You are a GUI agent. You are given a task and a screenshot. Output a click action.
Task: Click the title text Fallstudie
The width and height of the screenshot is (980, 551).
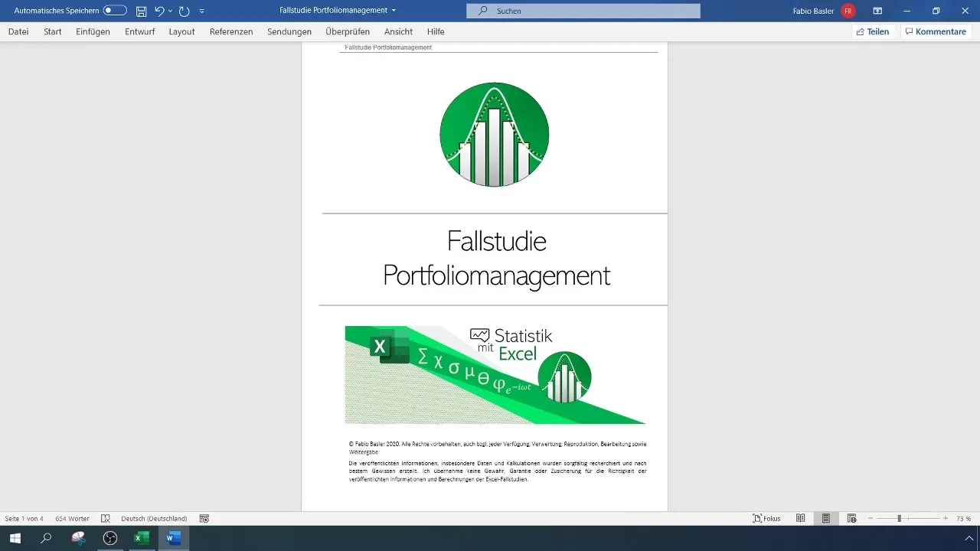tap(496, 241)
